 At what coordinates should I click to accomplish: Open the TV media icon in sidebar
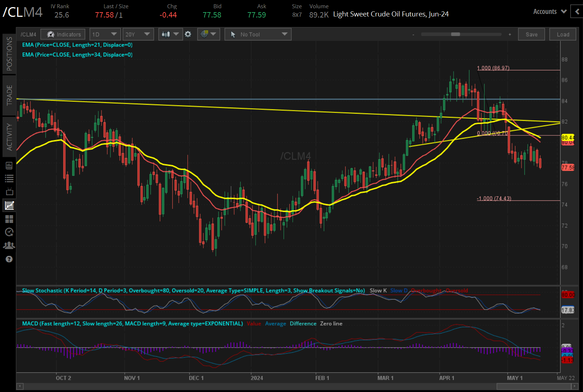(9, 192)
